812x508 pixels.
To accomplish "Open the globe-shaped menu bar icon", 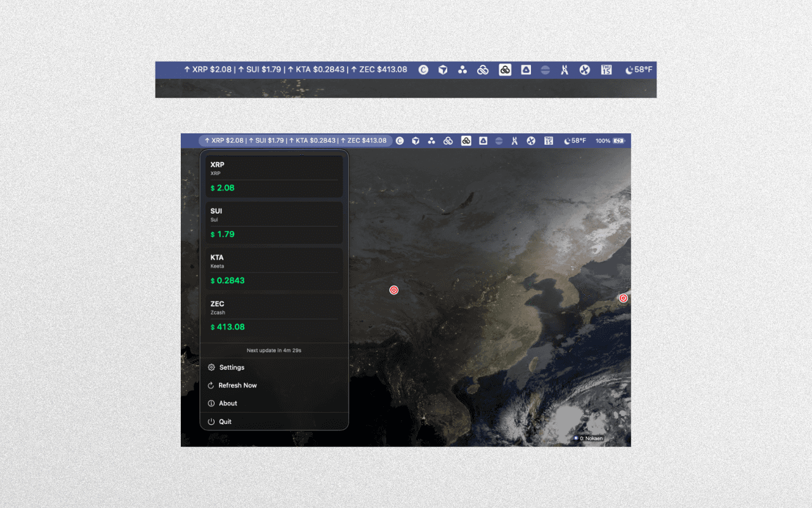I will (499, 140).
